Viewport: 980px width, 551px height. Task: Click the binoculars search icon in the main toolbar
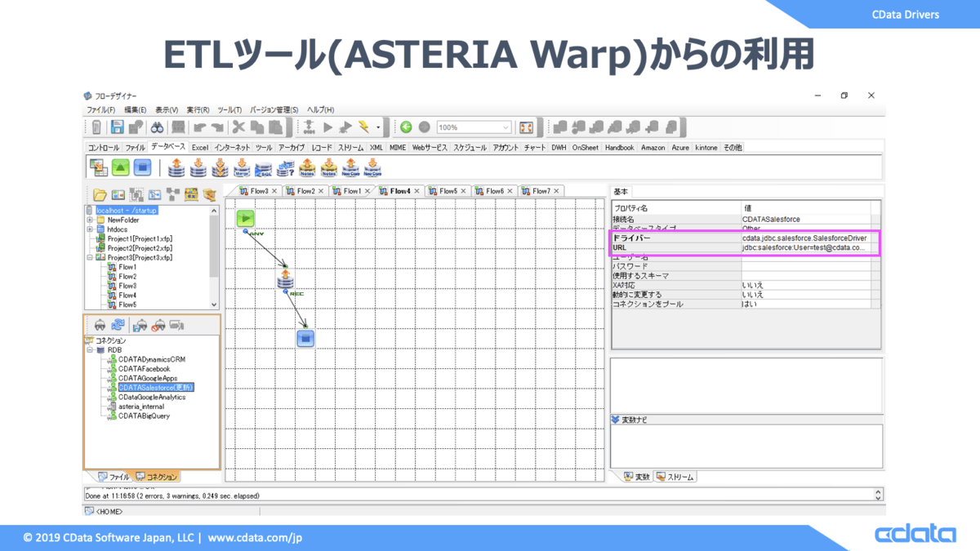coord(158,127)
